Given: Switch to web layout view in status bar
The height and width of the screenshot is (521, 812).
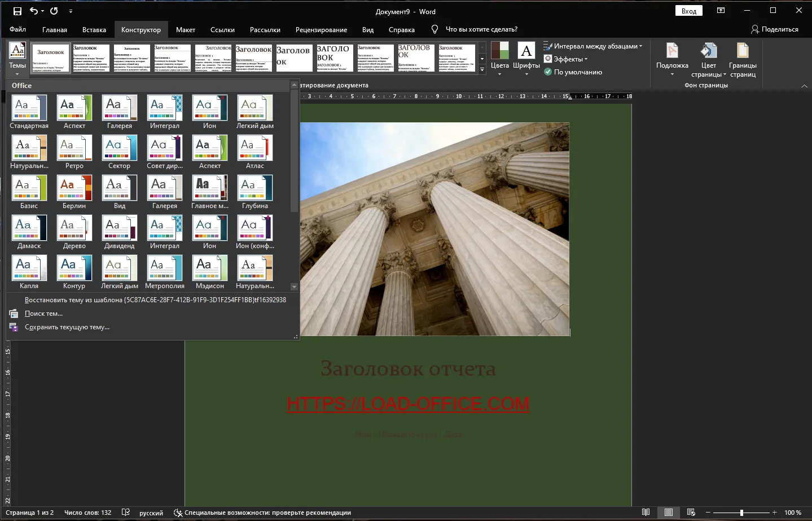Looking at the screenshot, I should click(x=691, y=513).
